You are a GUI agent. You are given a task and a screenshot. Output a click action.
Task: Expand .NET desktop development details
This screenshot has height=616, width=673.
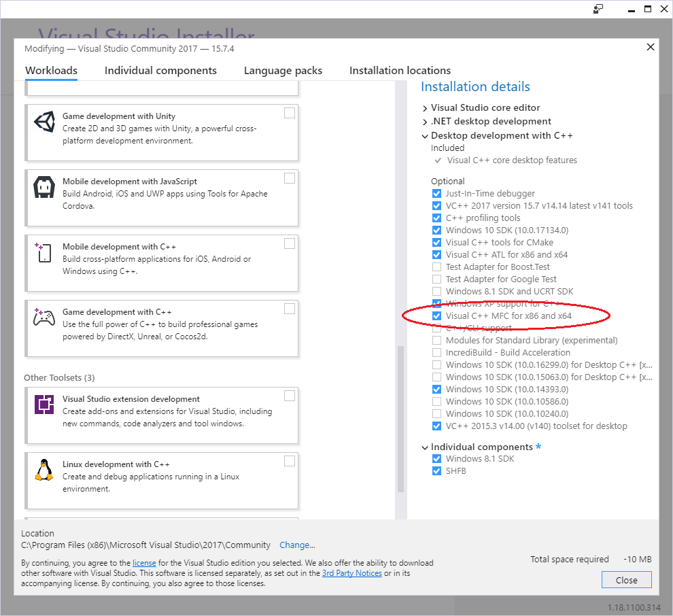(x=425, y=122)
